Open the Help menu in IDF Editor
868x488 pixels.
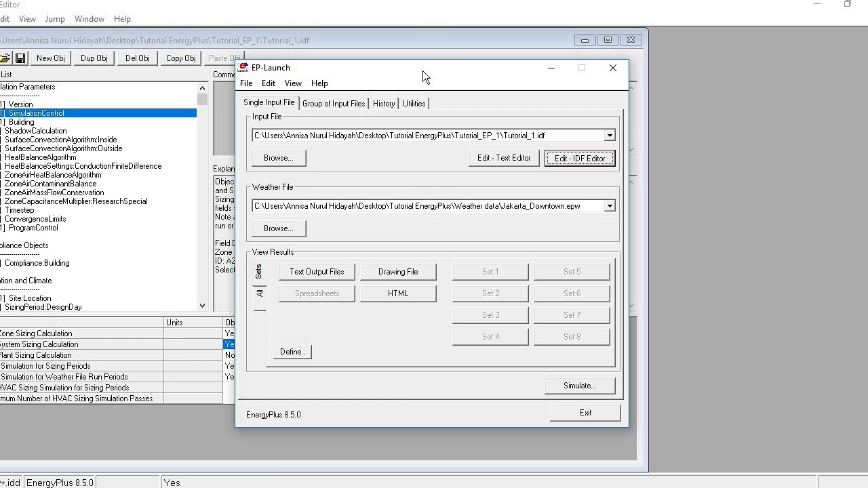click(x=122, y=19)
